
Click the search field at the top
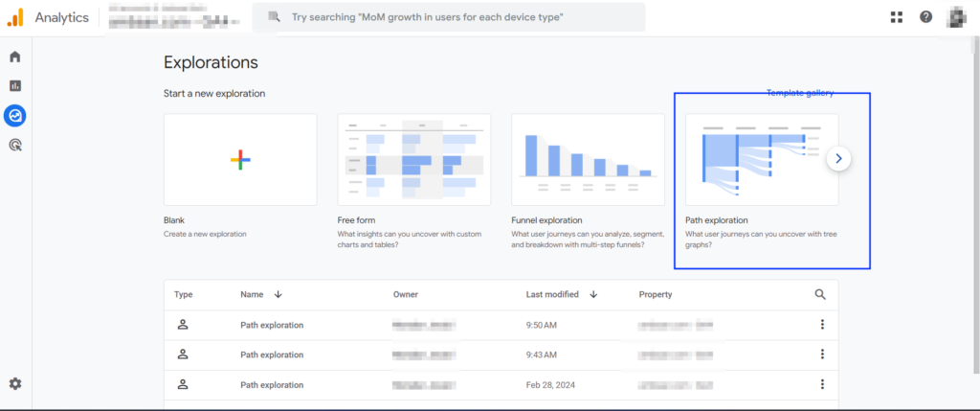click(449, 17)
